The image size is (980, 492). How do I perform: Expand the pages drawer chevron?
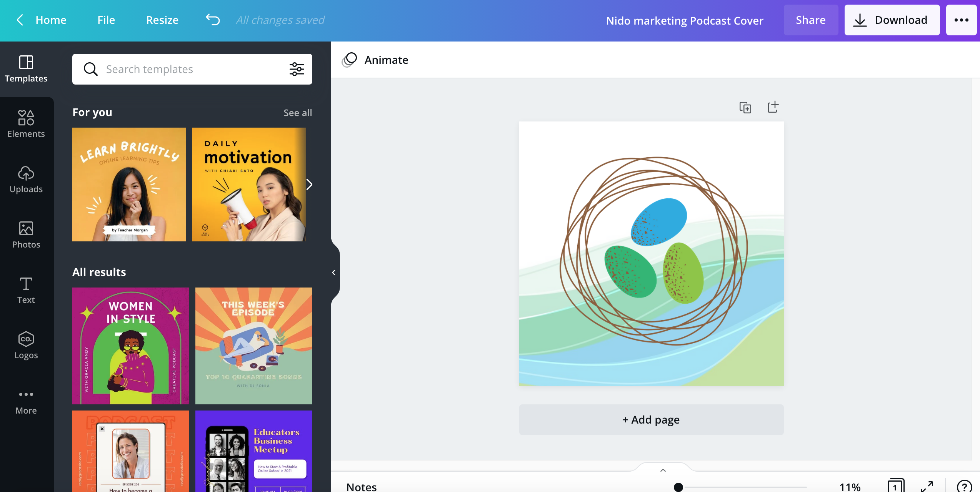[663, 470]
